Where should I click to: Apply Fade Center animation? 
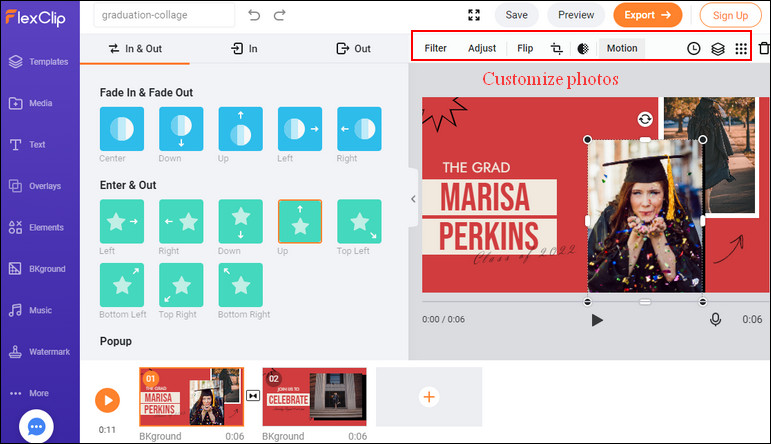122,129
